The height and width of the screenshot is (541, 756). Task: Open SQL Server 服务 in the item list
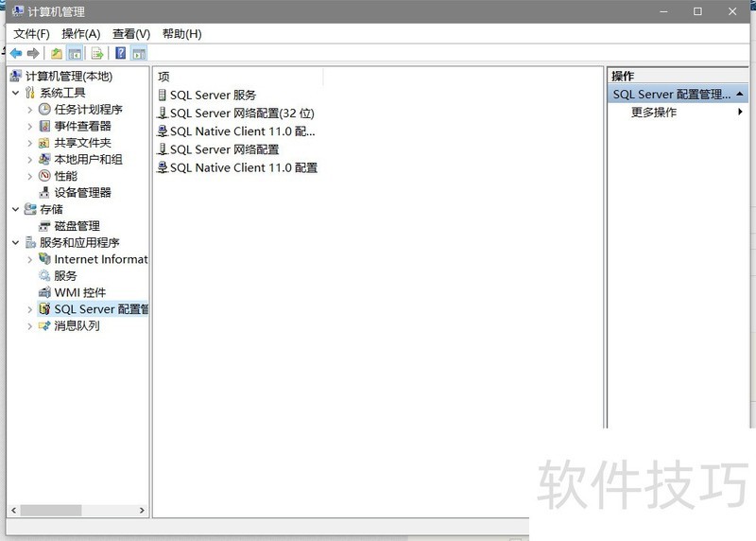pos(213,96)
